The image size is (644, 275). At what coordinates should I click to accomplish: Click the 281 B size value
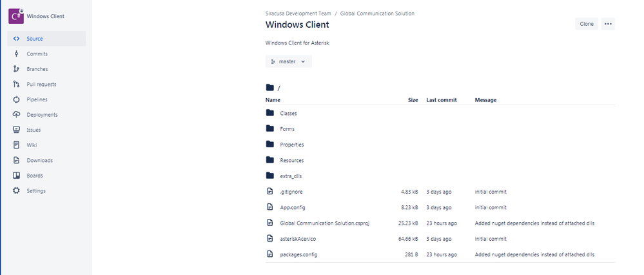(411, 254)
